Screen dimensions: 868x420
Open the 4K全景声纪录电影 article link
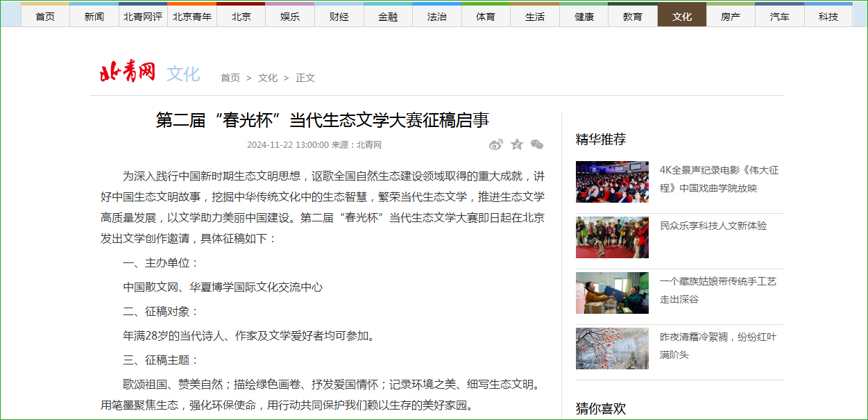(x=720, y=179)
